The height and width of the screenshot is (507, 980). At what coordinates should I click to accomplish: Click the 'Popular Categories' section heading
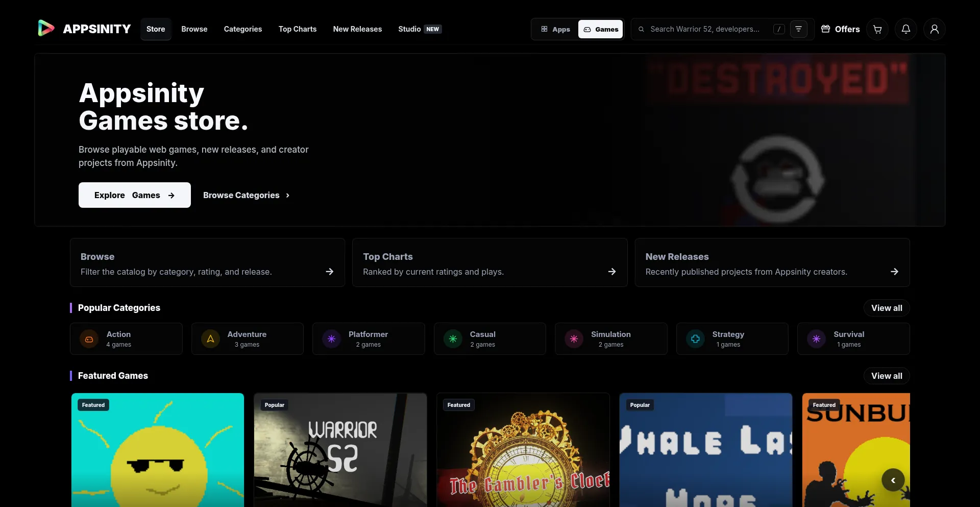(119, 308)
